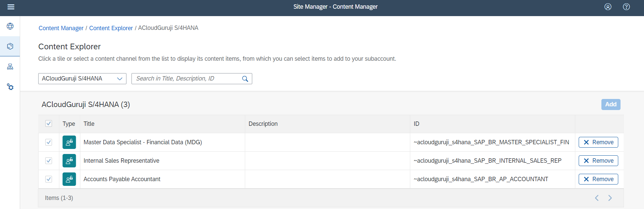Click the help question mark icon
The width and height of the screenshot is (644, 209).
pos(626,7)
